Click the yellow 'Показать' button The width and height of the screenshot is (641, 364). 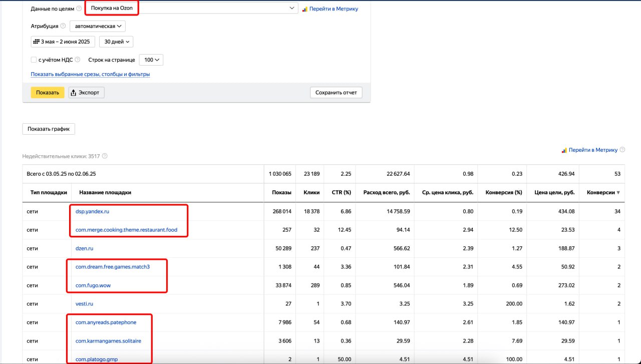[x=48, y=93]
